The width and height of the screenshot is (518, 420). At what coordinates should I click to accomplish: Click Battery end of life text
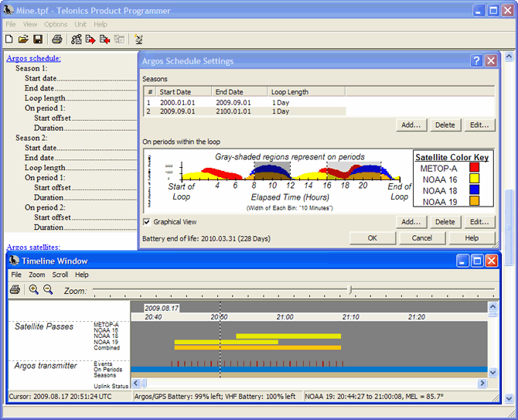tap(206, 238)
